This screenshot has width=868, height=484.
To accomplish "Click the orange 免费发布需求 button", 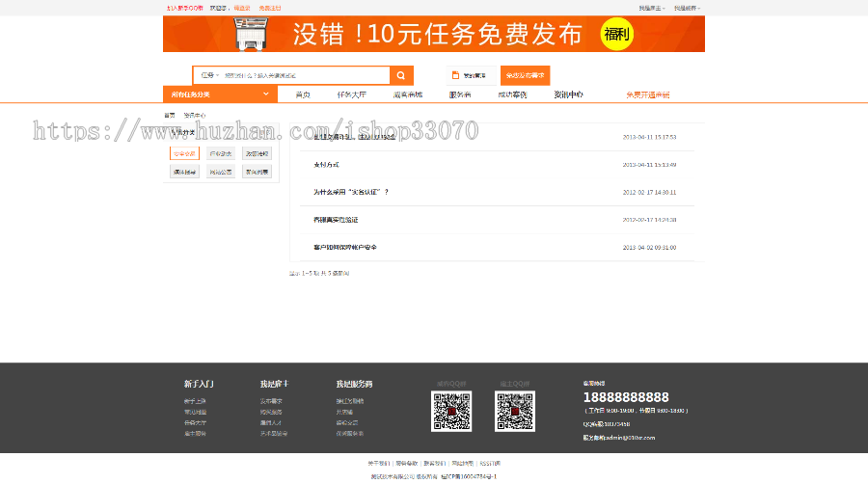I will [525, 76].
